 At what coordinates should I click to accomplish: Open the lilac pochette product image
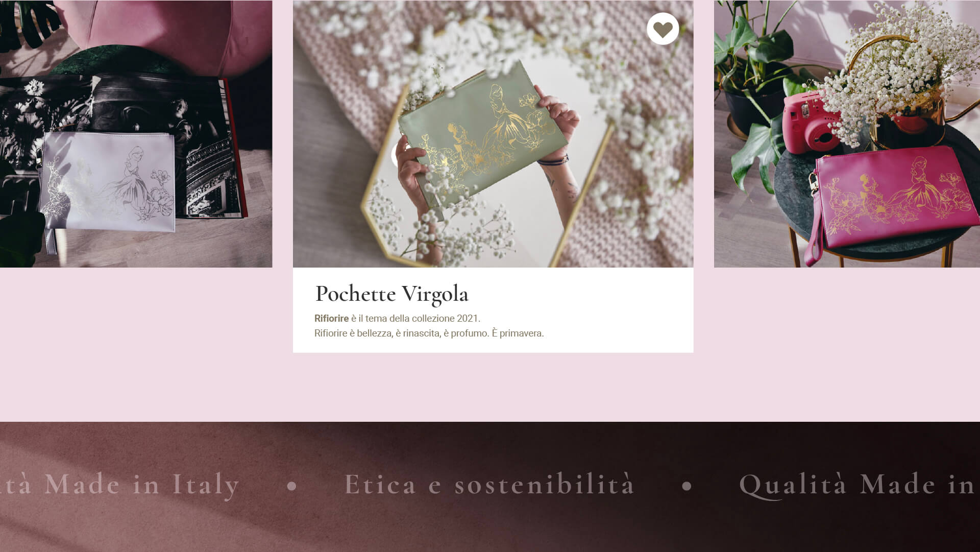tap(136, 134)
